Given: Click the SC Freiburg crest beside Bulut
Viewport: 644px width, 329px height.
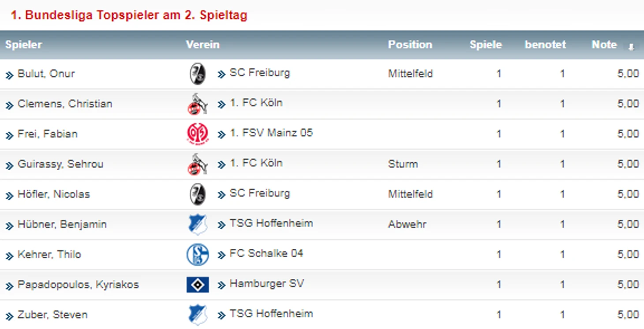Looking at the screenshot, I should tap(198, 74).
